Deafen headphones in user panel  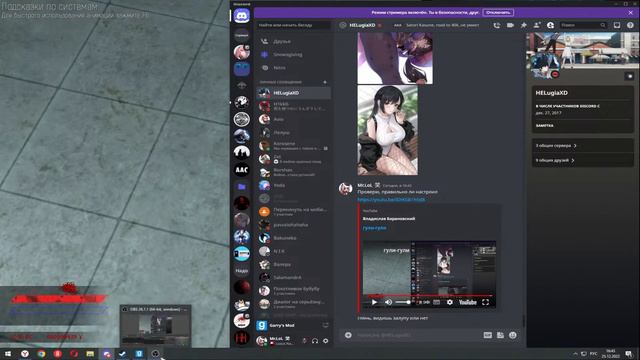315,340
